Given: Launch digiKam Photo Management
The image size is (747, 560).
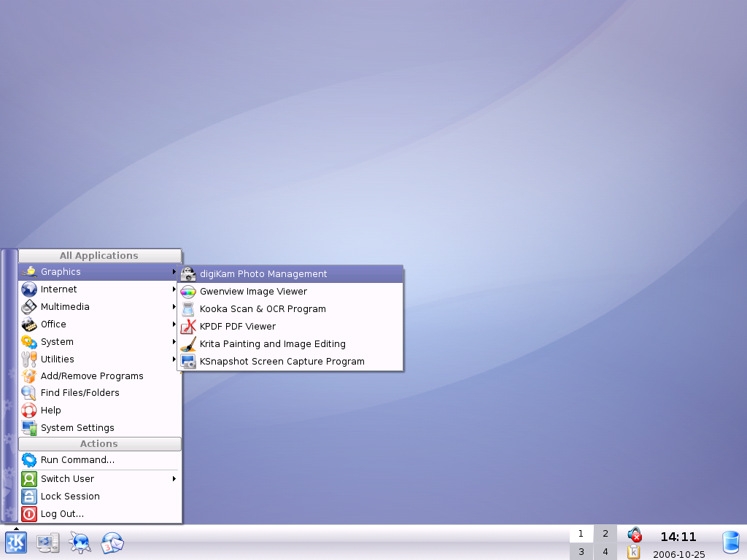Looking at the screenshot, I should pyautogui.click(x=290, y=274).
